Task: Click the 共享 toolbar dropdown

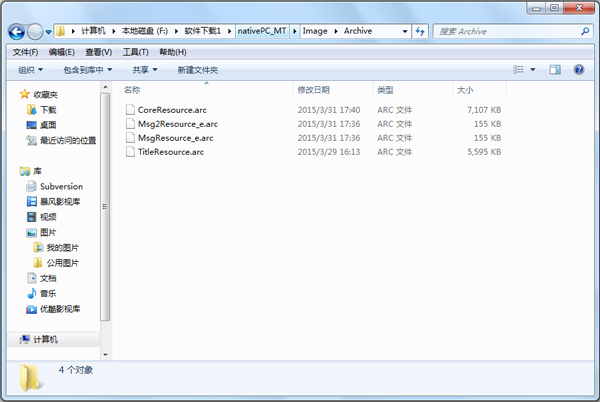Action: pyautogui.click(x=146, y=70)
